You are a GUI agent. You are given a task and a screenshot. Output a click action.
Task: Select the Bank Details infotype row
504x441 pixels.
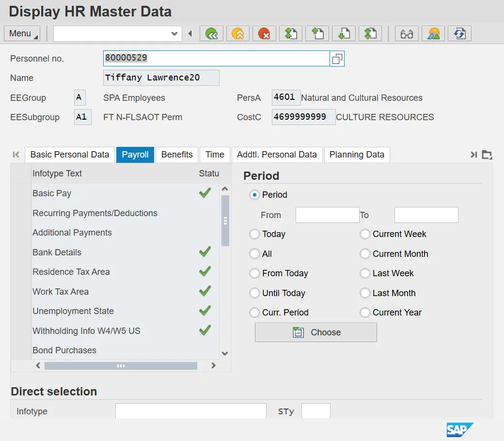pyautogui.click(x=57, y=252)
